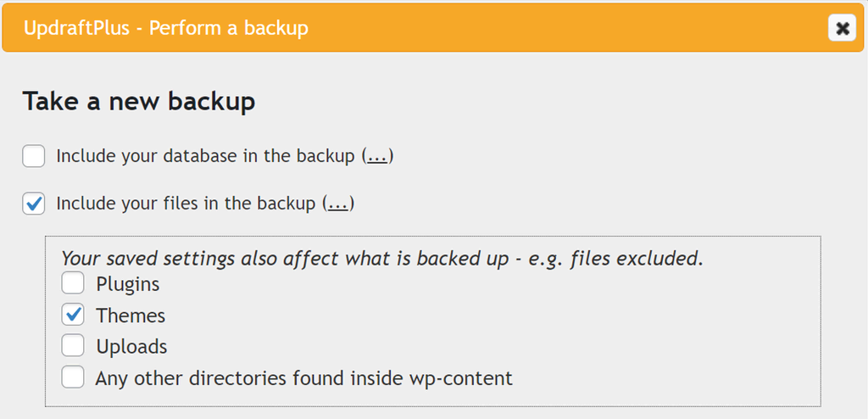The height and width of the screenshot is (419, 868).
Task: Expand the database backup (...) options
Action: [378, 157]
